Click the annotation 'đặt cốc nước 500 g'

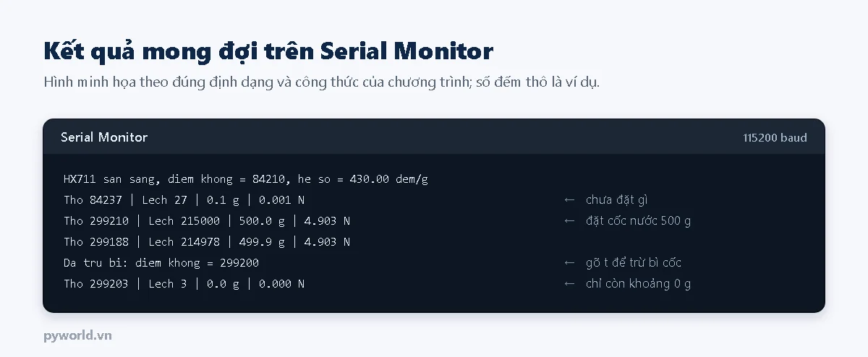[638, 220]
